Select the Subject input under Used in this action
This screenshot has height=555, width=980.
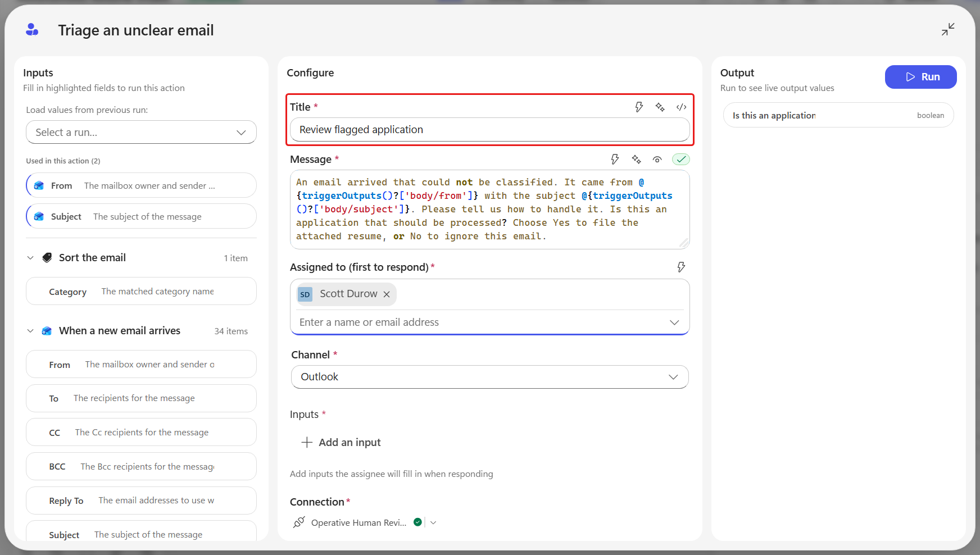tap(141, 216)
